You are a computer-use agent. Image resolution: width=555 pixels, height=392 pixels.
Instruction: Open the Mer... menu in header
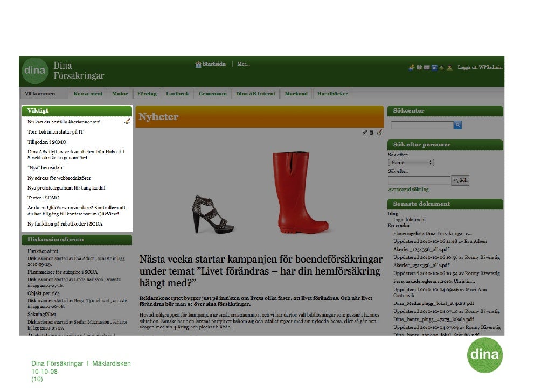244,64
